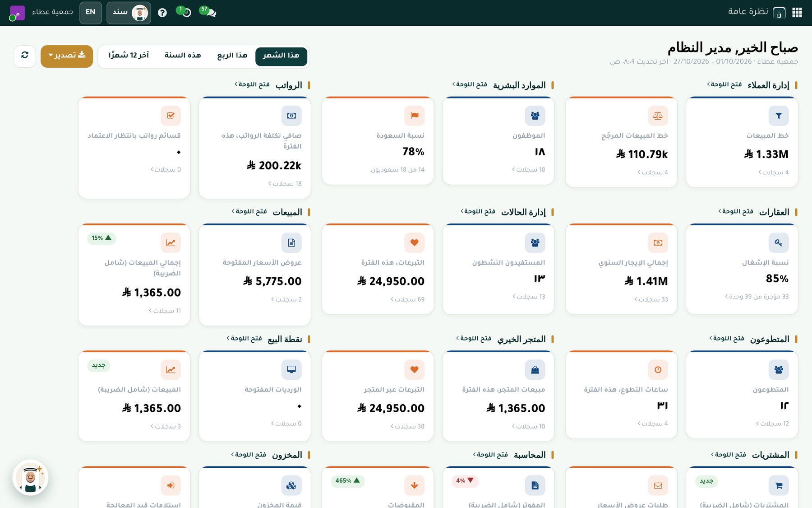This screenshot has height=508, width=812.
Task: Click the نظرة عامة overview title
Action: (748, 12)
